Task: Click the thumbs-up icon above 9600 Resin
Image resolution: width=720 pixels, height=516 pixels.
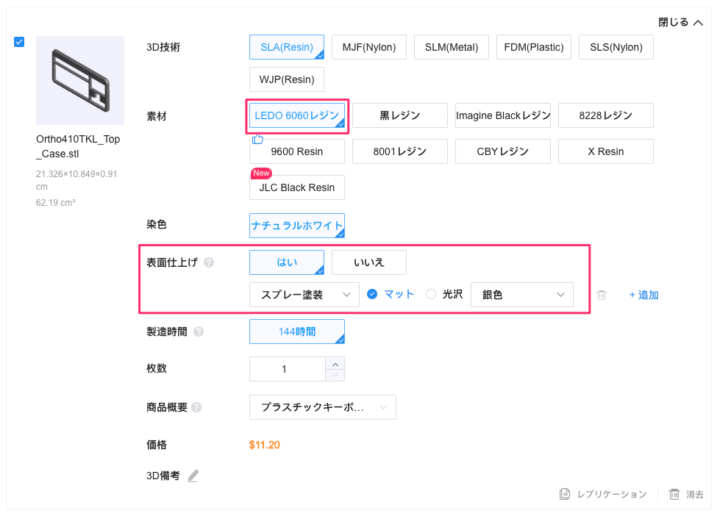Action: pos(257,139)
